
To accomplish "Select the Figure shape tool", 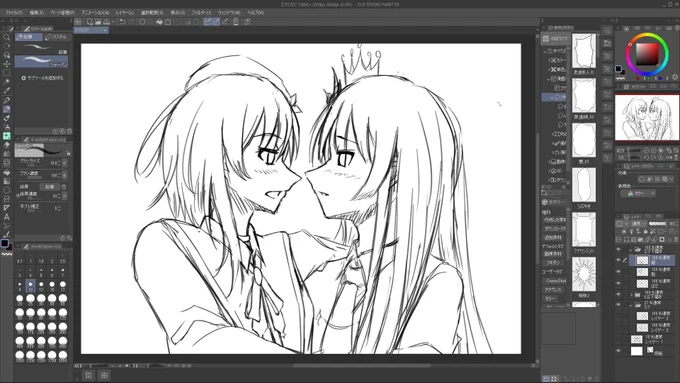I will click(7, 190).
